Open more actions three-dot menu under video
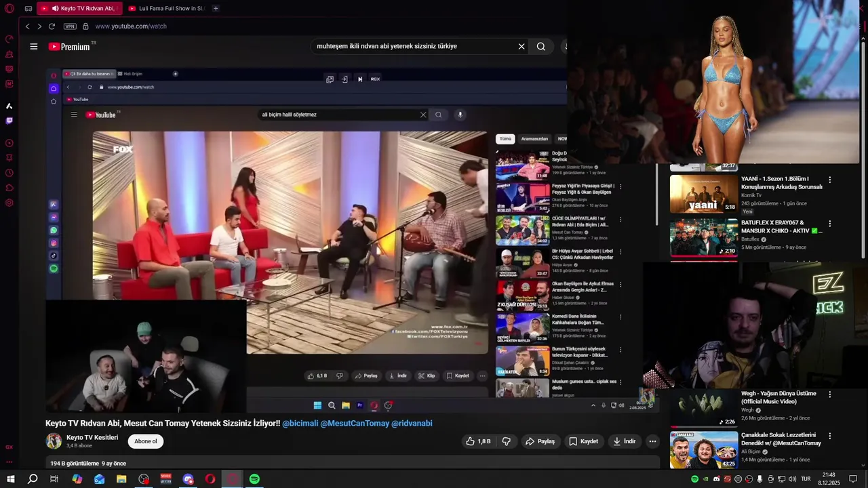The height and width of the screenshot is (488, 868). pyautogui.click(x=652, y=441)
